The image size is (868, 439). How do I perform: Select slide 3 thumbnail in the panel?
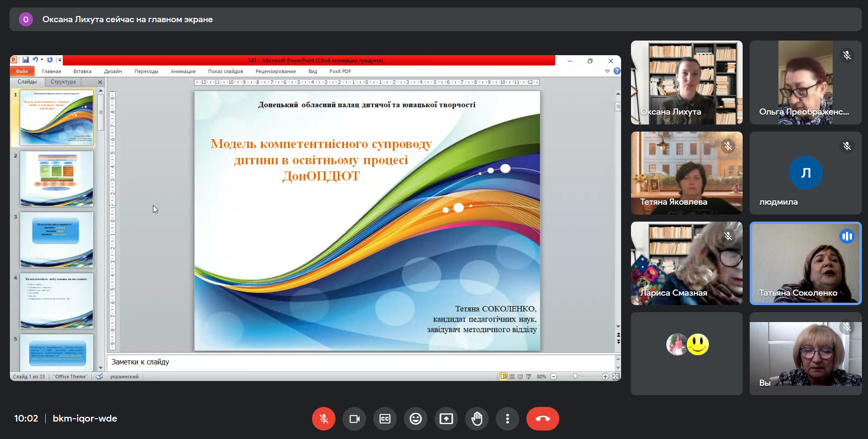point(57,240)
